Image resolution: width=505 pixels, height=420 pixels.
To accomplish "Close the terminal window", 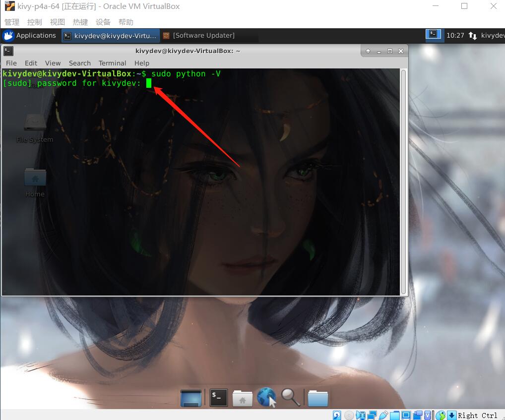I will [401, 51].
